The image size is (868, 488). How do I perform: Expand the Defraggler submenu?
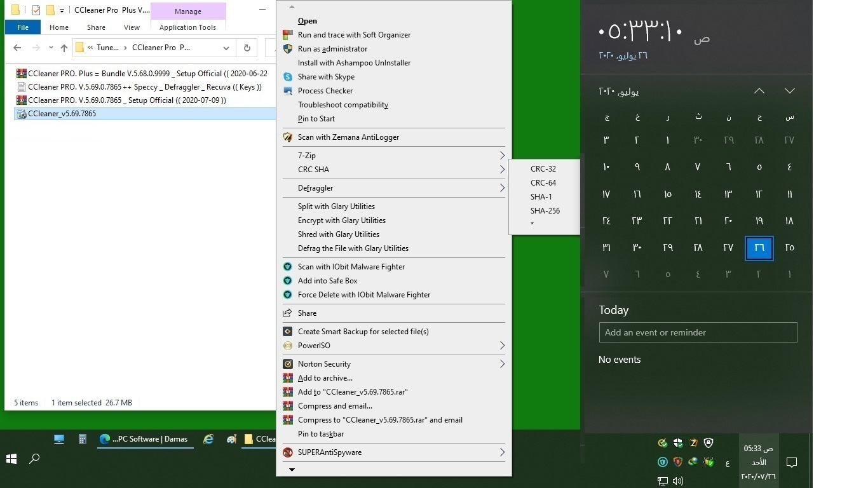pyautogui.click(x=502, y=188)
